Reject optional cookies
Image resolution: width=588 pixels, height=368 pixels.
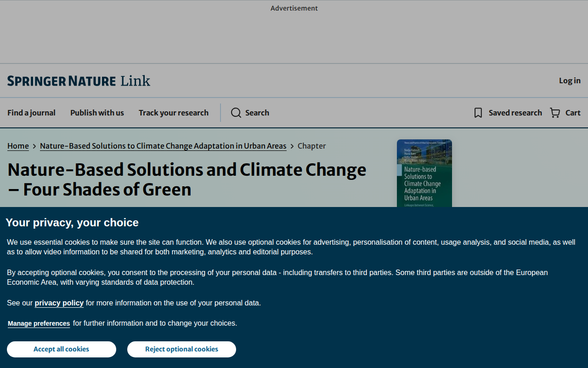[x=181, y=349]
